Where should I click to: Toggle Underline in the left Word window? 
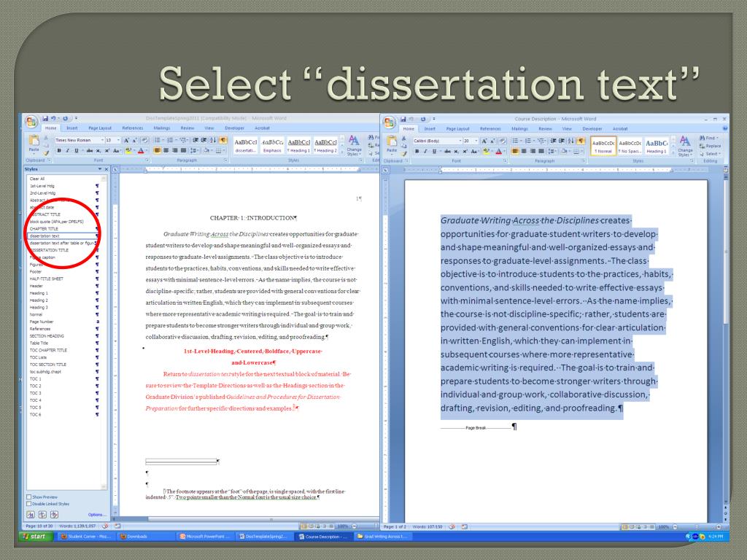pyautogui.click(x=76, y=150)
